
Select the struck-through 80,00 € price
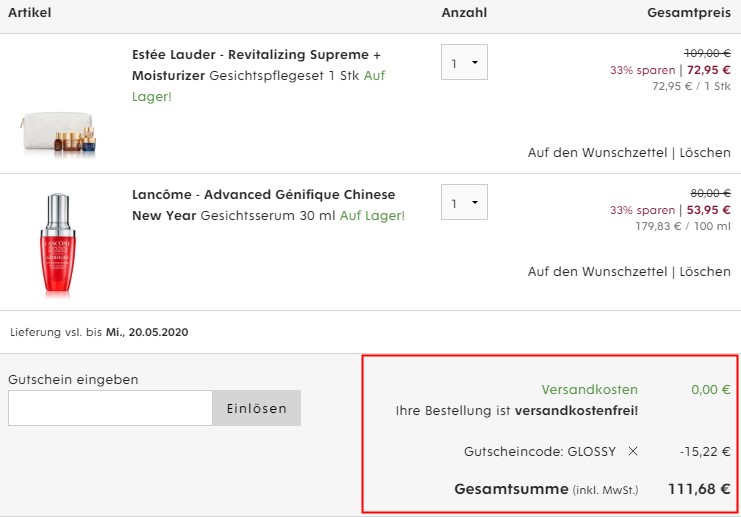711,193
